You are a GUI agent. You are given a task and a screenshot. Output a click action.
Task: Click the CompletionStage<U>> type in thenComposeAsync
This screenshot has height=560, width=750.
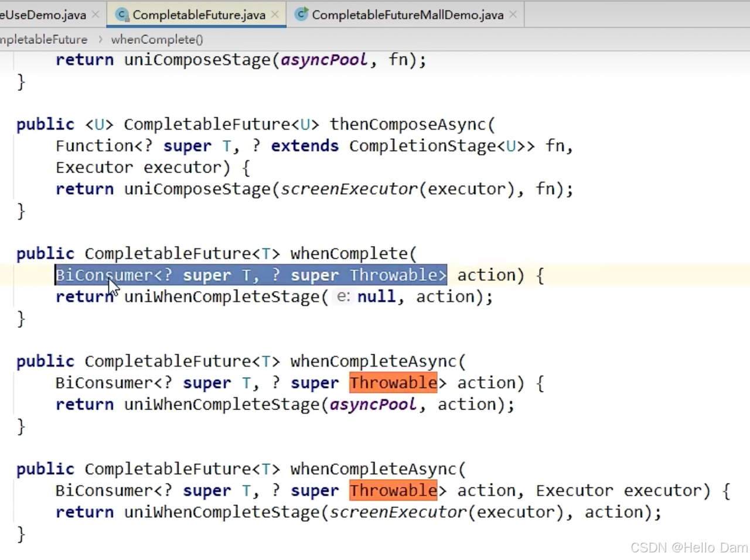point(442,146)
